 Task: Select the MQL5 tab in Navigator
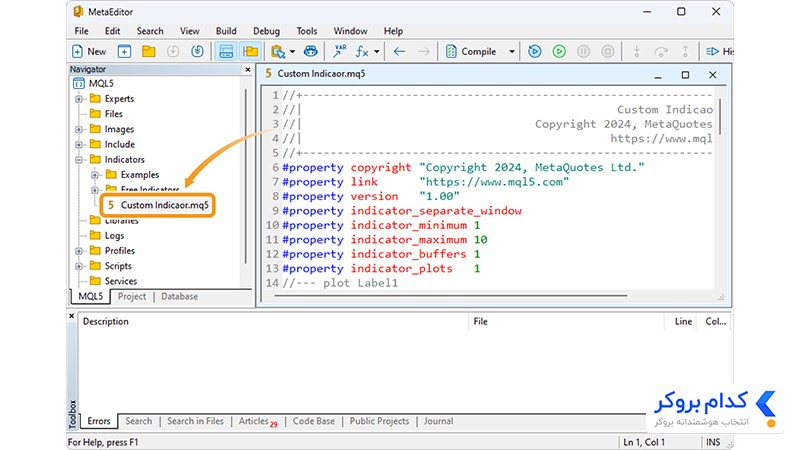(x=90, y=296)
